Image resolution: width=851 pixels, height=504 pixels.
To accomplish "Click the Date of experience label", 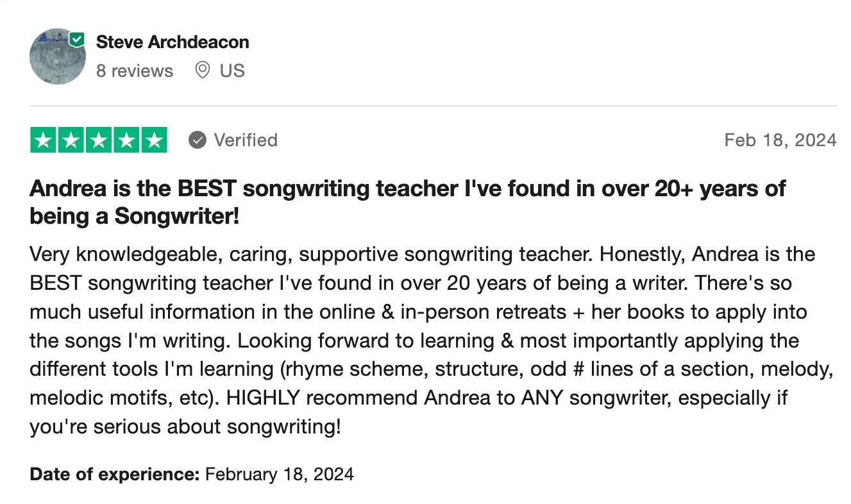I will (115, 475).
